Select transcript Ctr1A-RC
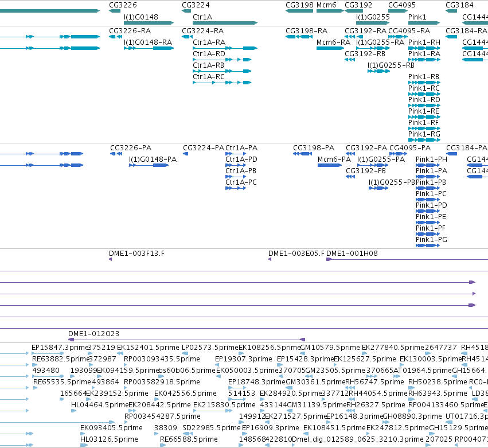Viewport: 488px width, 448px height. [x=209, y=77]
